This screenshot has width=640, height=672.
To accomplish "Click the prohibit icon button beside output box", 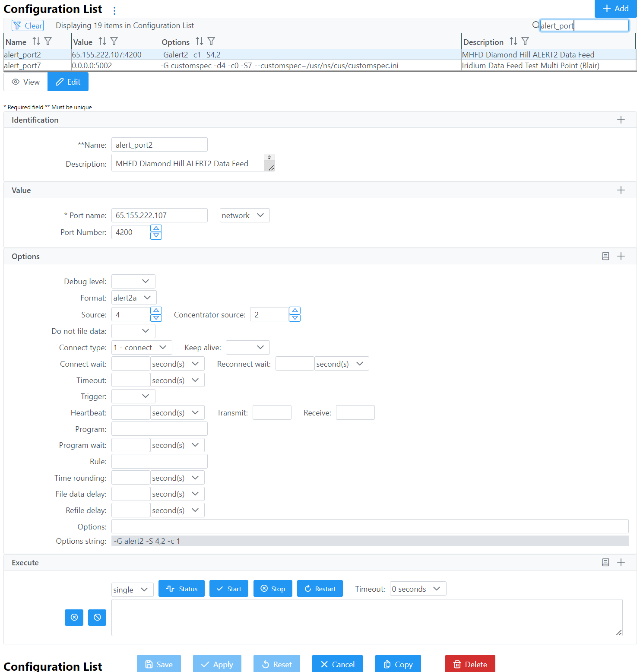I will pyautogui.click(x=97, y=617).
